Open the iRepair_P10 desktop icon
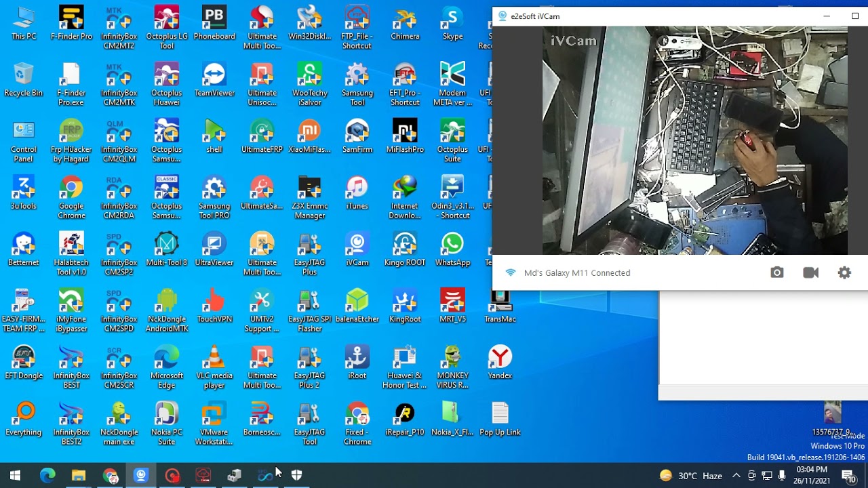Image resolution: width=868 pixels, height=488 pixels. [x=405, y=419]
